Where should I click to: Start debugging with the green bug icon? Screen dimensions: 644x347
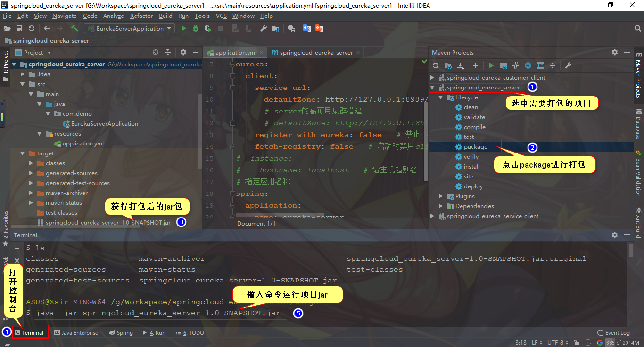[196, 28]
